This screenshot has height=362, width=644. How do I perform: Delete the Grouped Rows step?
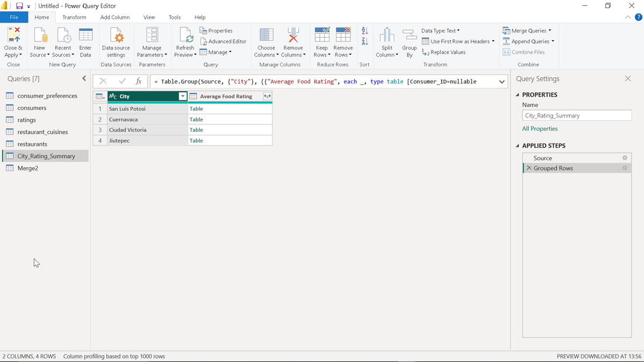pyautogui.click(x=529, y=168)
